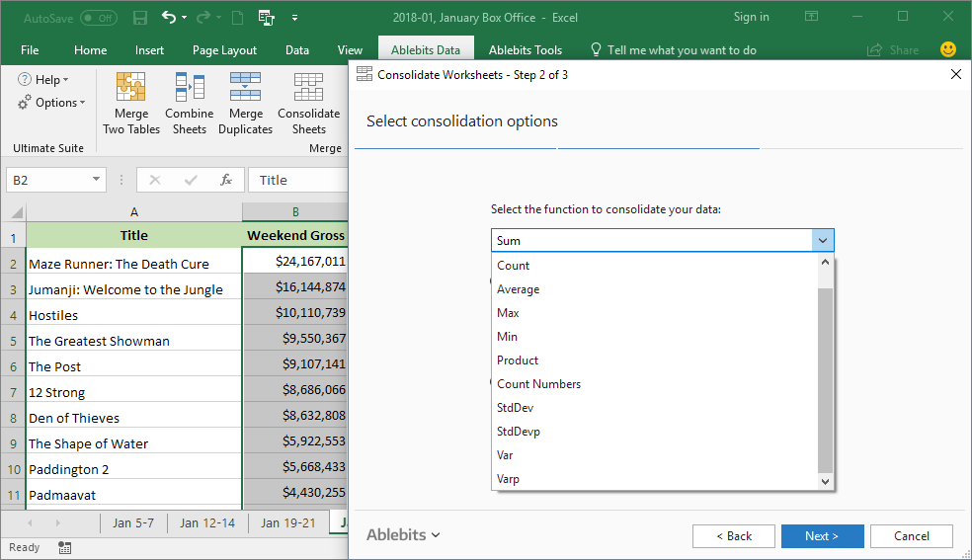
Task: Click the Redo arrow icon
Action: 202,18
